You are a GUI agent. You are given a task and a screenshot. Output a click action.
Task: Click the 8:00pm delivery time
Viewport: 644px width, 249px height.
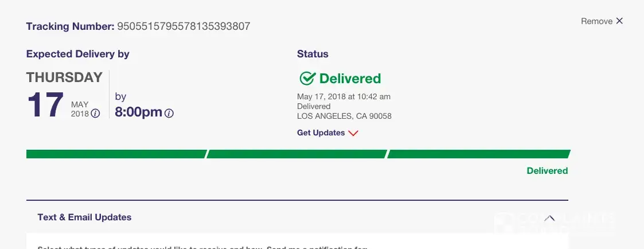pyautogui.click(x=138, y=112)
